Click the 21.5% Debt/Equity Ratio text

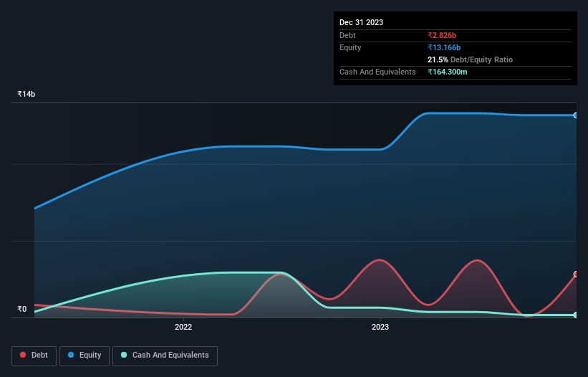click(470, 59)
